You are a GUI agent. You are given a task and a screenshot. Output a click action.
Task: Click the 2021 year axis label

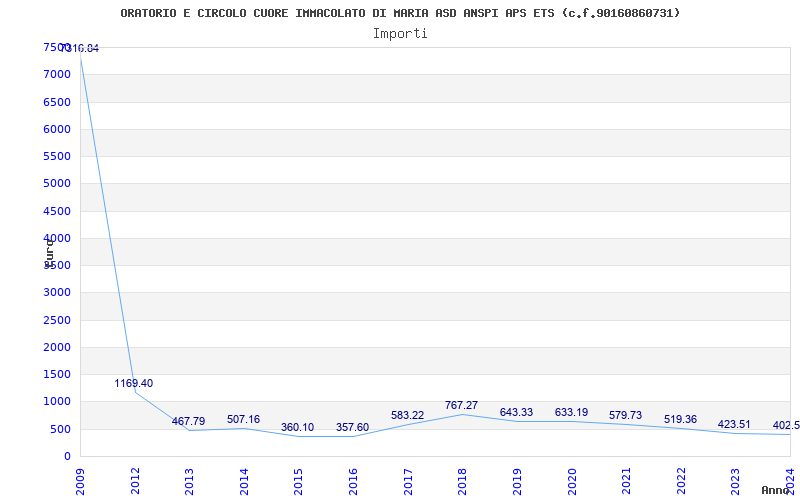point(626,479)
